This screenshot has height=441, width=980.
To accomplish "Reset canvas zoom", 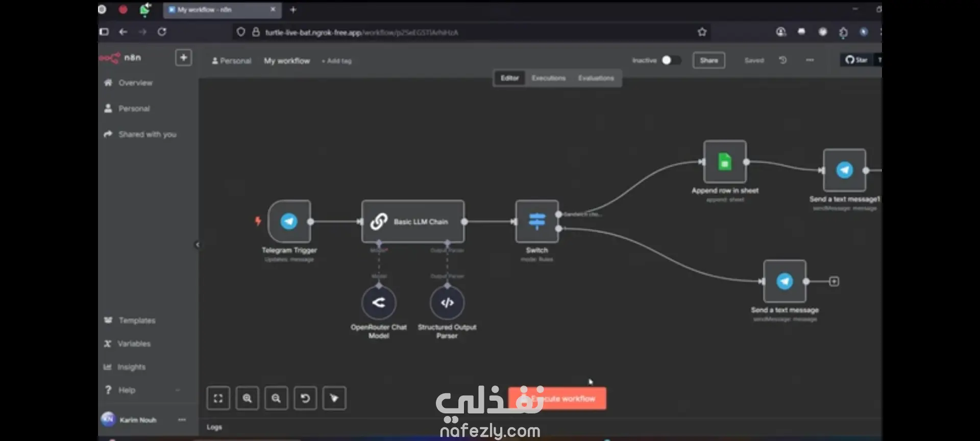I will tap(305, 398).
